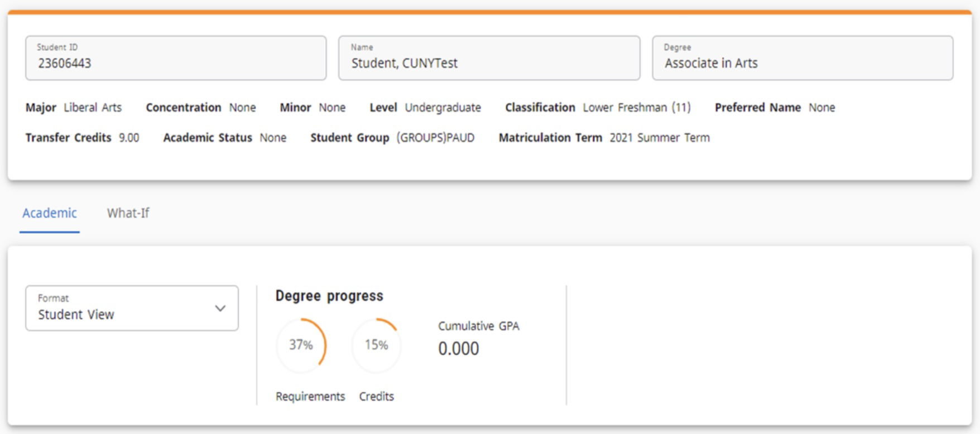Click the Major value Liberal Arts
The width and height of the screenshot is (980, 434).
coord(93,108)
